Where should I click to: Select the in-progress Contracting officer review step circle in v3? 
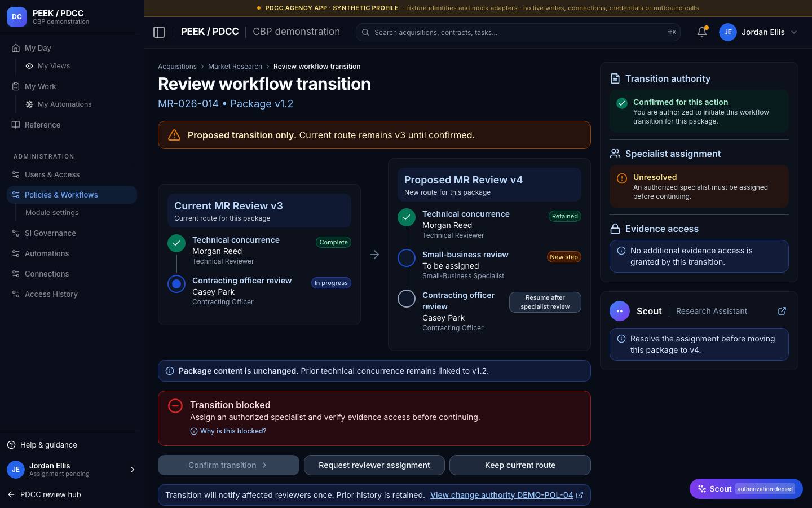click(x=176, y=284)
